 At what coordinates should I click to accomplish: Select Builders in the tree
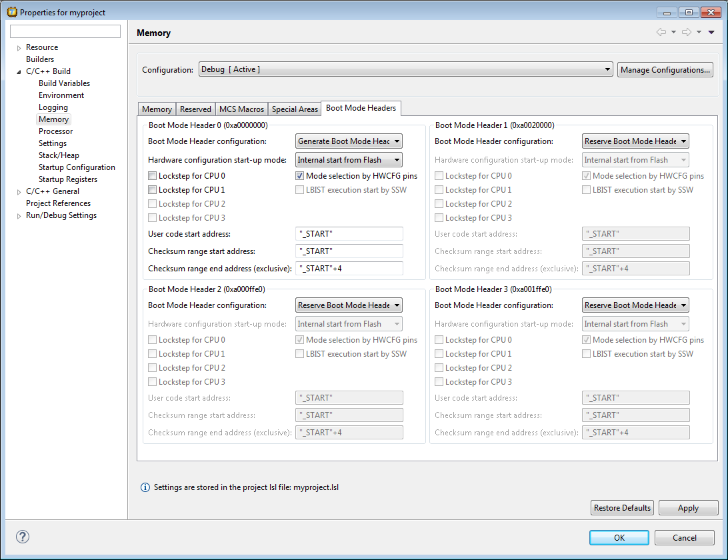40,59
